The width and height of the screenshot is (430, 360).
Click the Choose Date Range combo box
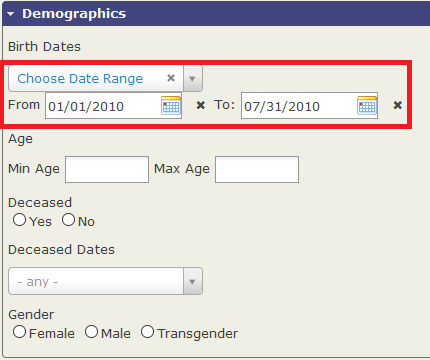click(105, 78)
